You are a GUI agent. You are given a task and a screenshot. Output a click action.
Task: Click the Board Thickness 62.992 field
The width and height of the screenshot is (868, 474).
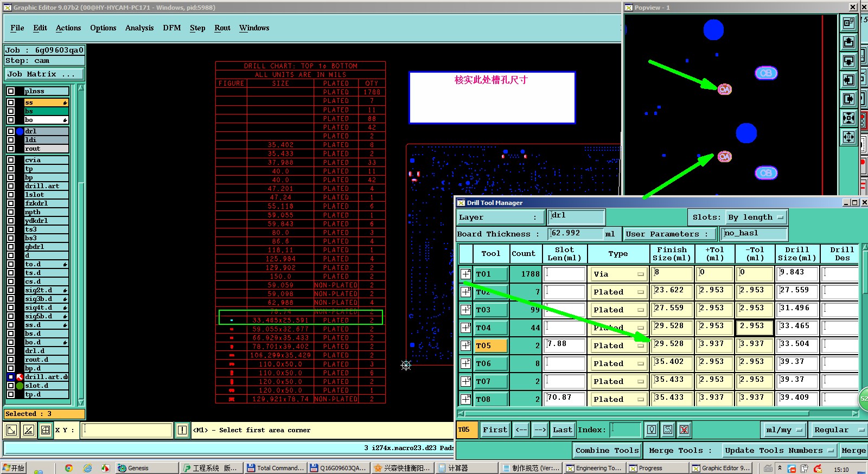(x=575, y=233)
